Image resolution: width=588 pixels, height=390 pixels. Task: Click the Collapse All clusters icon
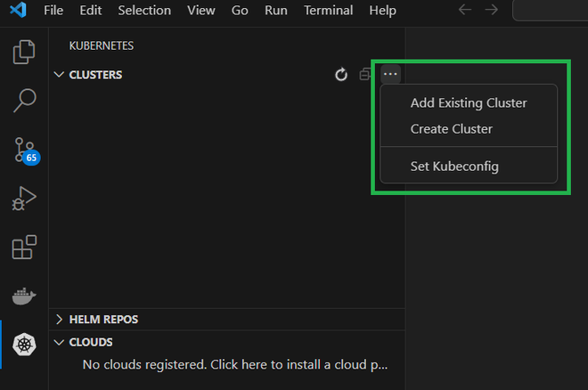365,75
